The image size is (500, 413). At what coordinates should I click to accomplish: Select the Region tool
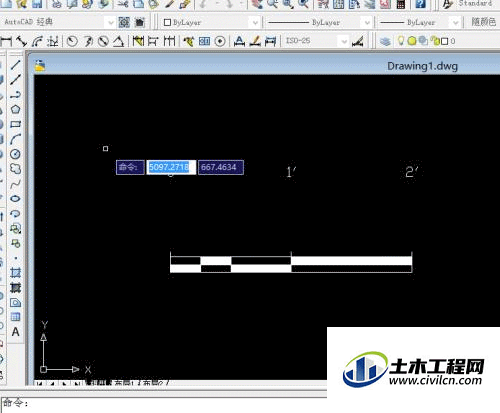coord(15,302)
